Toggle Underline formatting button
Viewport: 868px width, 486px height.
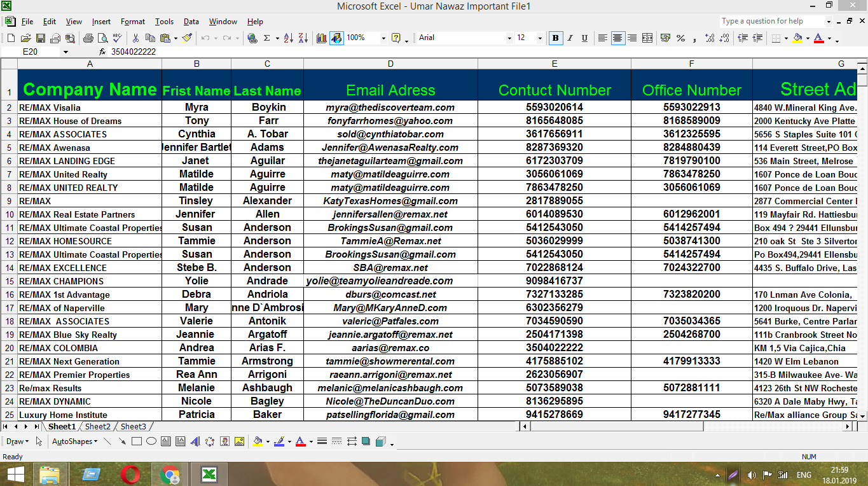584,38
